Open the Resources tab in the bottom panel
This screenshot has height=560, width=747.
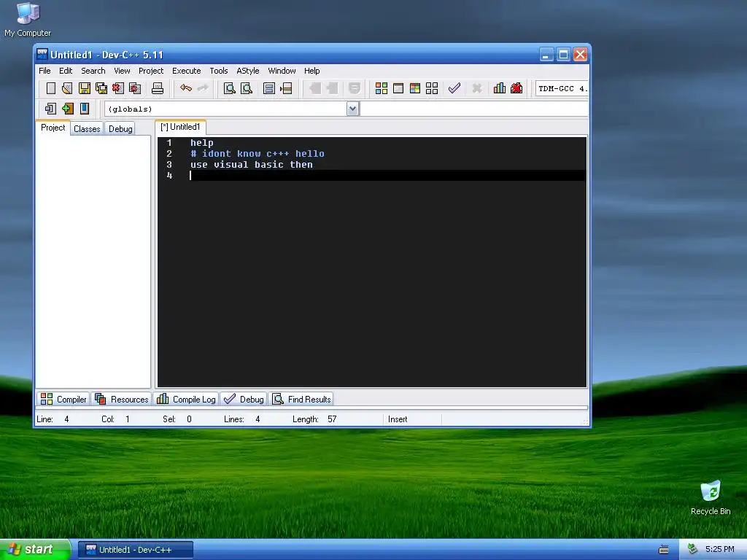tap(122, 399)
